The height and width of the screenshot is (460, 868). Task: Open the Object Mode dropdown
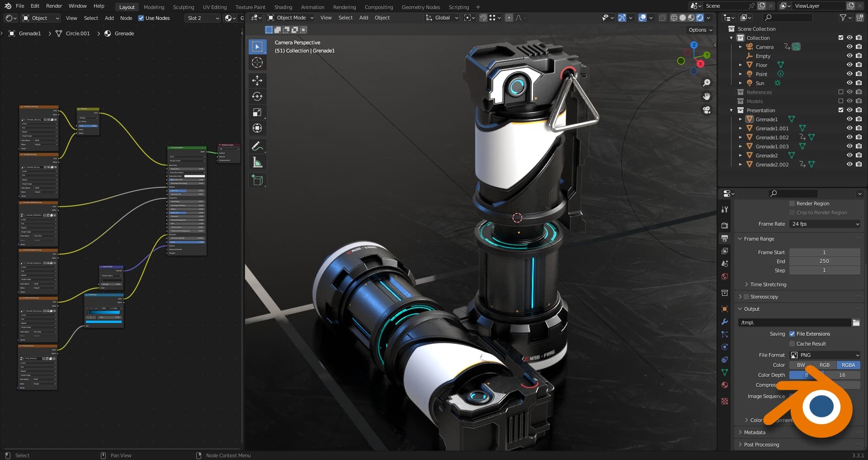coord(291,18)
